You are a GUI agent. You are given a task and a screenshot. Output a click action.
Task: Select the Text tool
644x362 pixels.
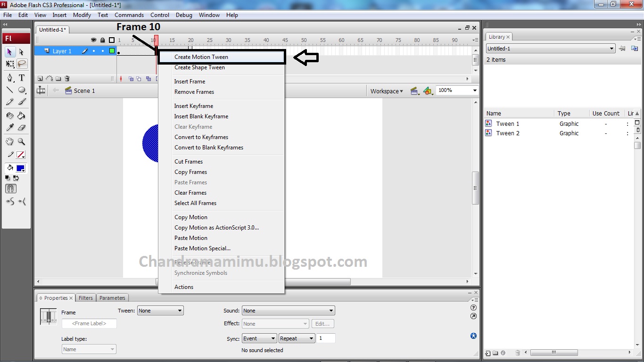[x=22, y=78]
